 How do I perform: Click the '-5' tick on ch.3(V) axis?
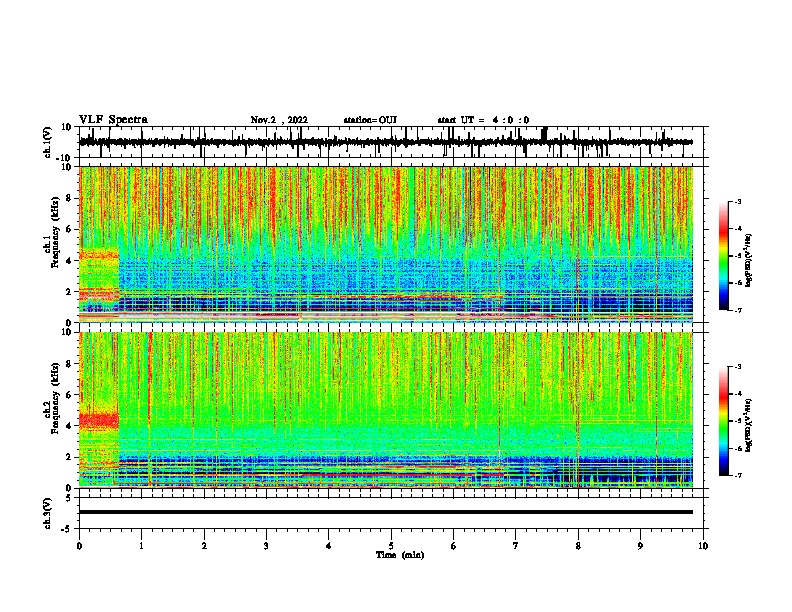click(68, 529)
